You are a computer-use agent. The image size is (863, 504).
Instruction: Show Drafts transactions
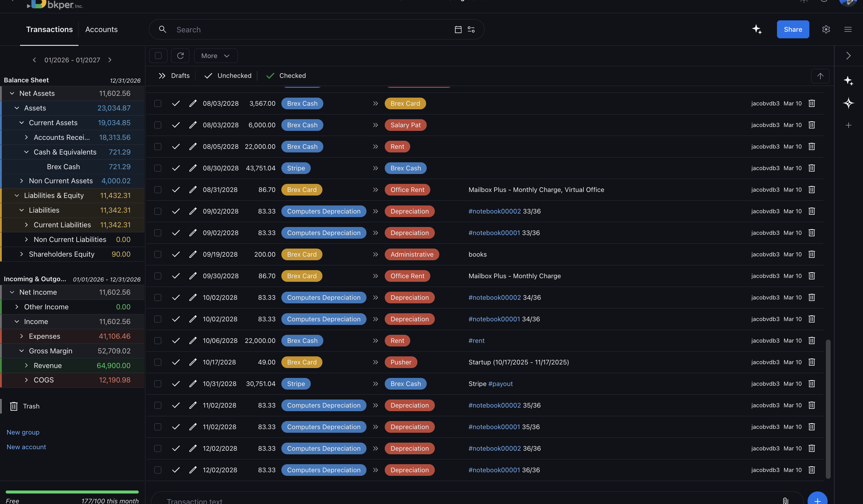(174, 76)
